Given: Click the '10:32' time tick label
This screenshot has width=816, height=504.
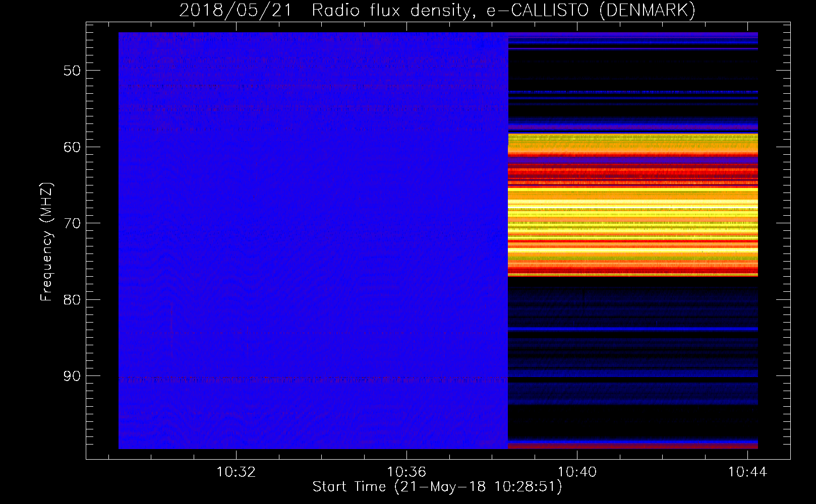Looking at the screenshot, I should (236, 472).
